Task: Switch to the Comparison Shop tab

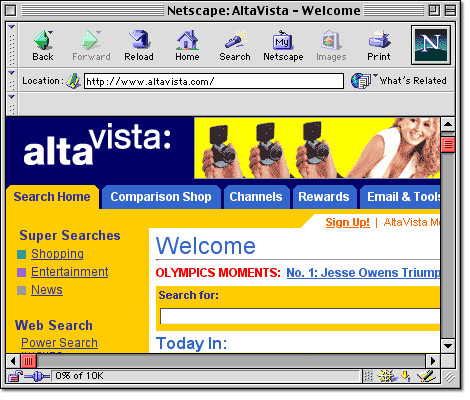Action: (161, 197)
